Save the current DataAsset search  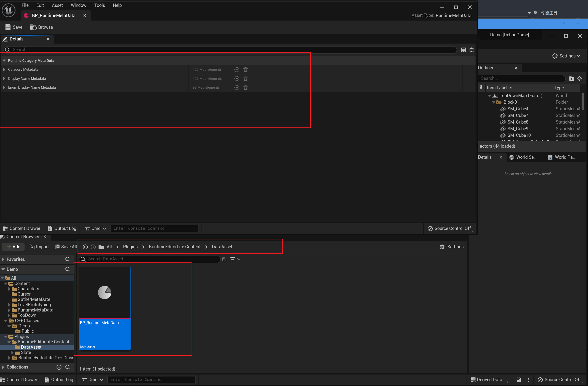(x=224, y=259)
